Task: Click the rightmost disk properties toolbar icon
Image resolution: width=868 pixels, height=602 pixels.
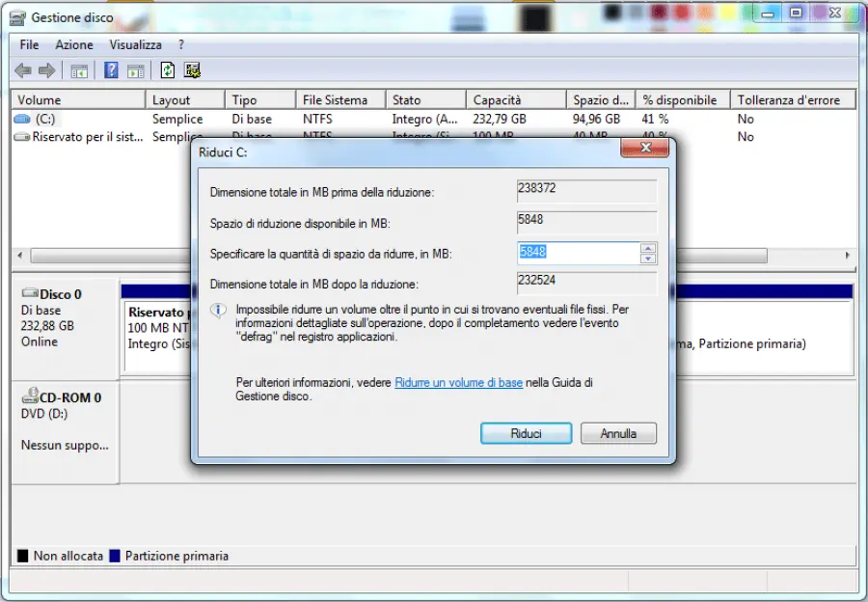Action: [x=191, y=69]
